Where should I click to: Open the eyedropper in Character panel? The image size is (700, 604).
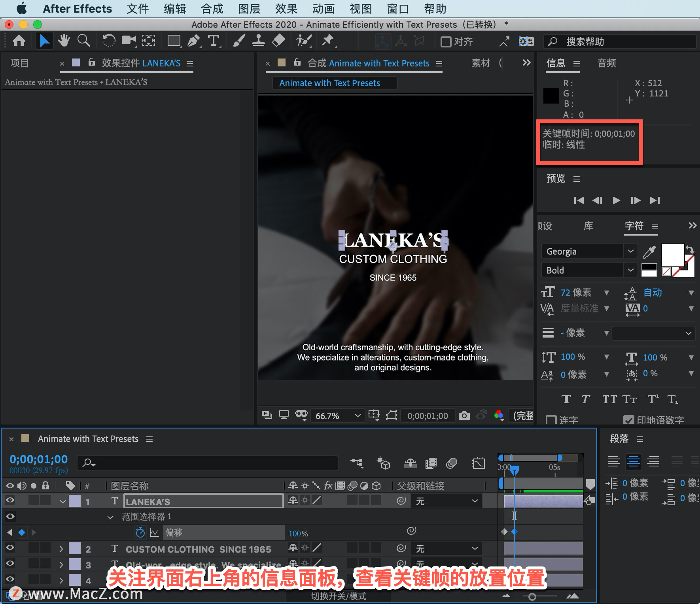649,251
